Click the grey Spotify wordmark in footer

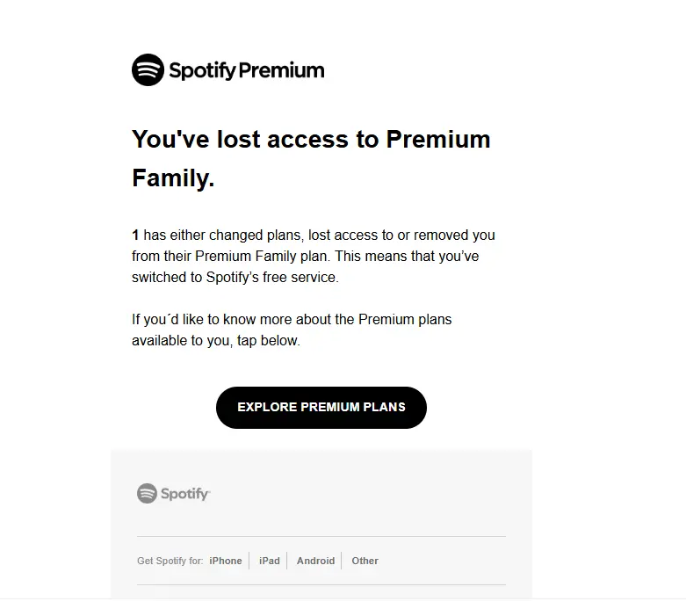(x=185, y=494)
